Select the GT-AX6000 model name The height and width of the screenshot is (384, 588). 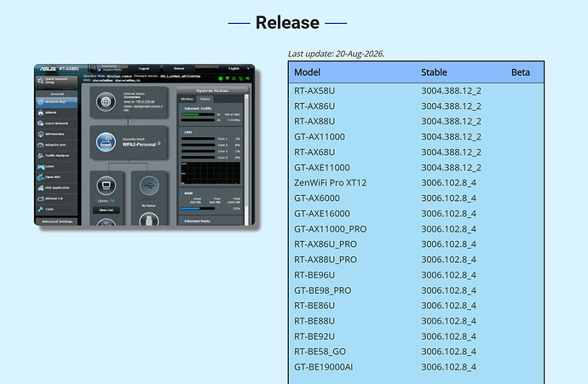click(317, 198)
